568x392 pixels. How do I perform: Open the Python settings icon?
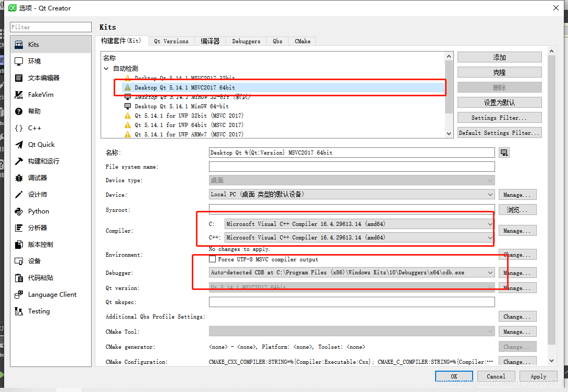[19, 211]
